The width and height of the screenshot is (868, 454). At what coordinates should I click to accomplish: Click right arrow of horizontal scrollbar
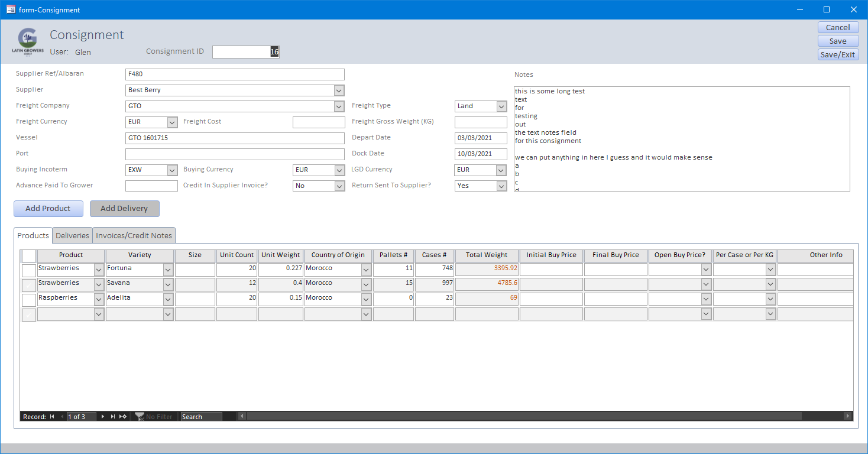point(848,416)
